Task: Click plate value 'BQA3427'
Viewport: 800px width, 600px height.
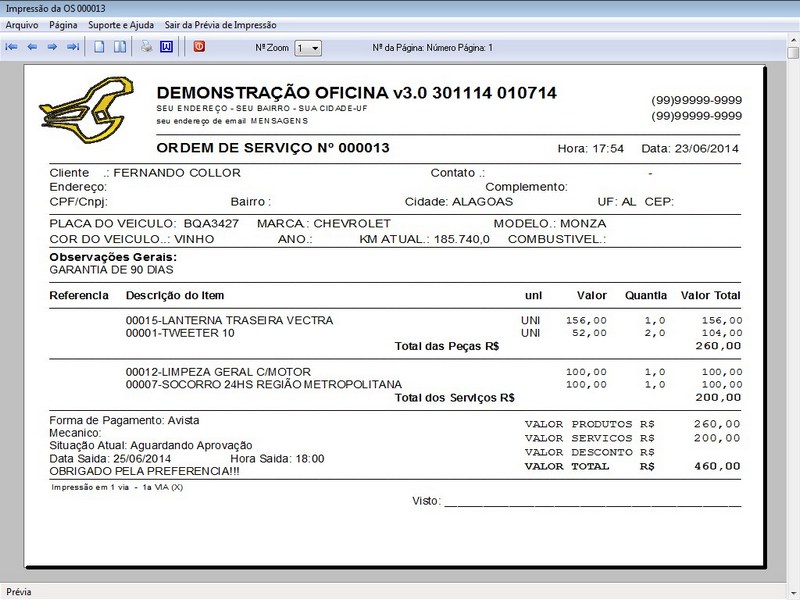Action: pos(211,223)
